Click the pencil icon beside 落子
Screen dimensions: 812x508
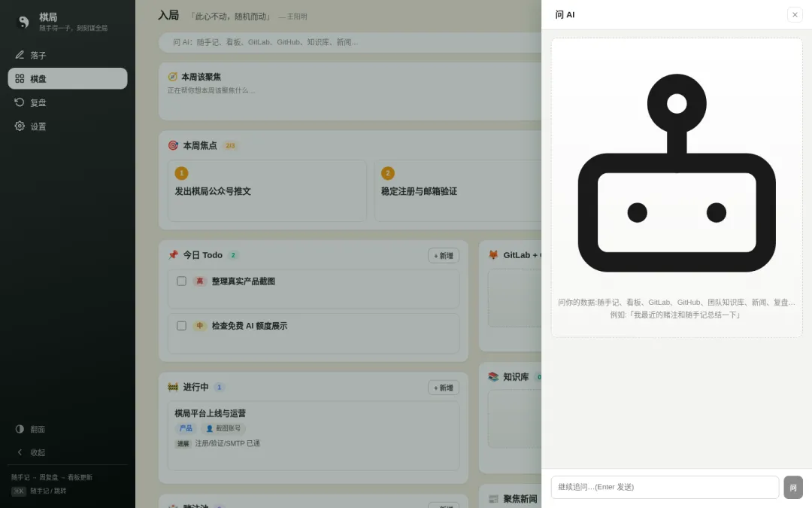coord(20,55)
